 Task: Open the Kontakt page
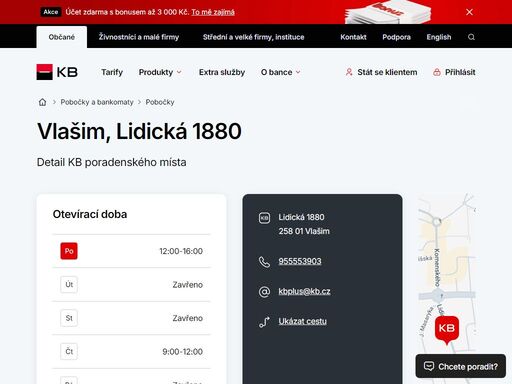tap(353, 37)
